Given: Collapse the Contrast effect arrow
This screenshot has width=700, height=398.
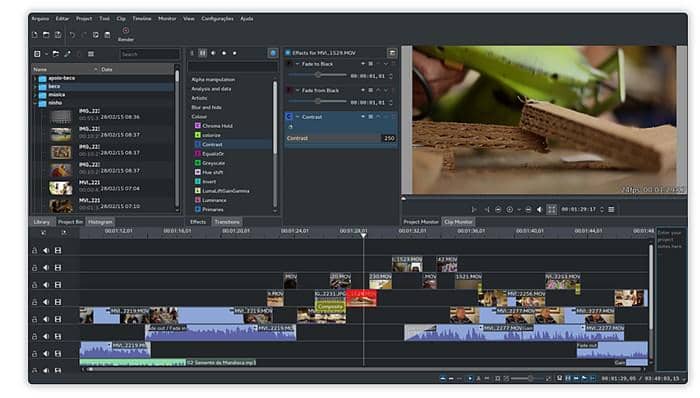Looking at the screenshot, I should [297, 116].
